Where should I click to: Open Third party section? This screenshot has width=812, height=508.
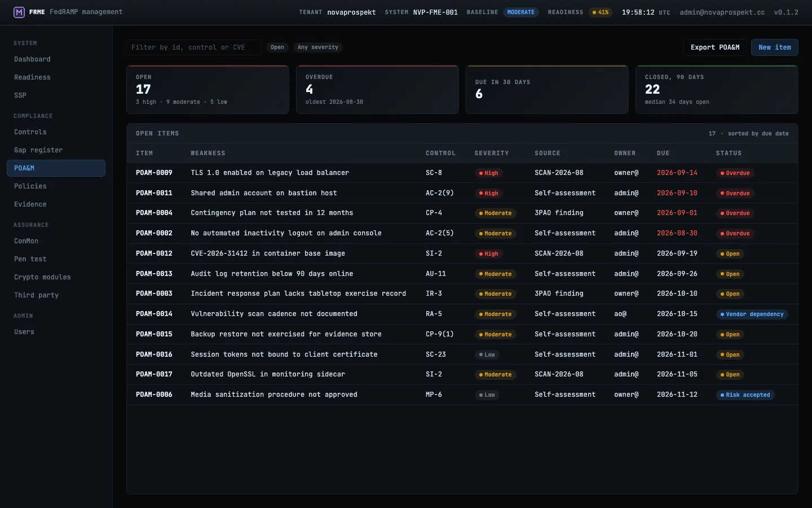[56, 295]
